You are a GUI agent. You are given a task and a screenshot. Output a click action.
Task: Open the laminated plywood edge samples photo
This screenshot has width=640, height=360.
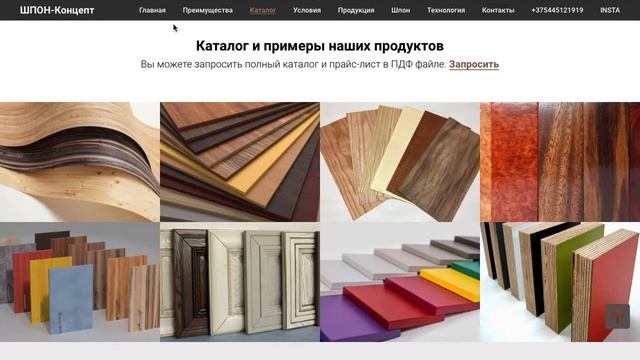click(x=560, y=282)
